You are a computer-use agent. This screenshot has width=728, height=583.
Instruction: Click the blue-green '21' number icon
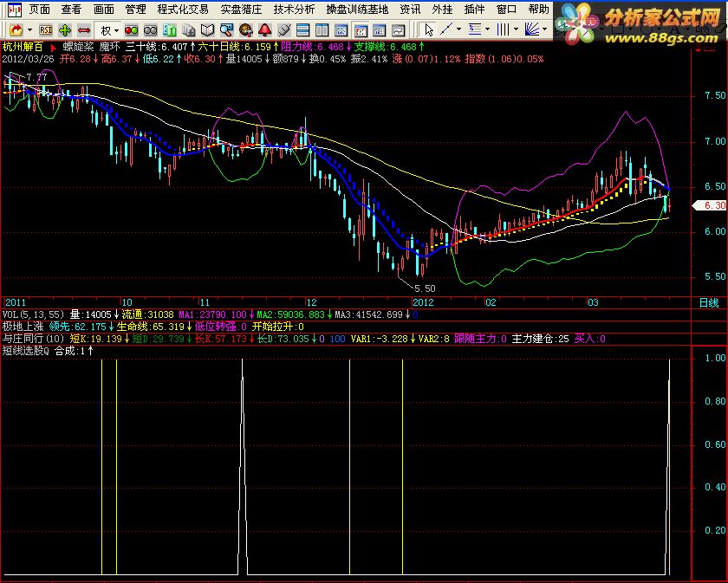170,30
